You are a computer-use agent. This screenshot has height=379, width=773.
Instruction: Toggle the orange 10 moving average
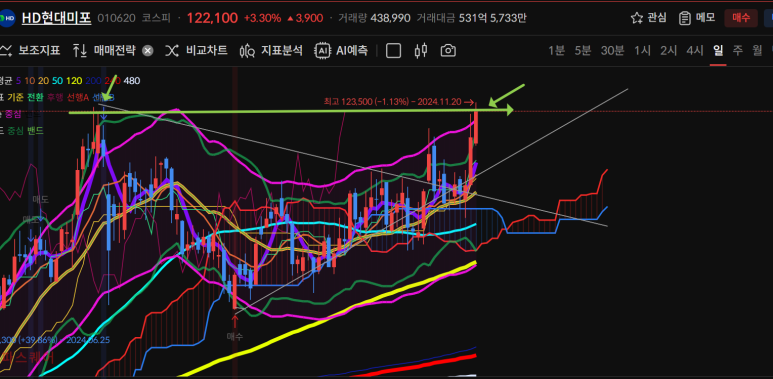[x=30, y=81]
